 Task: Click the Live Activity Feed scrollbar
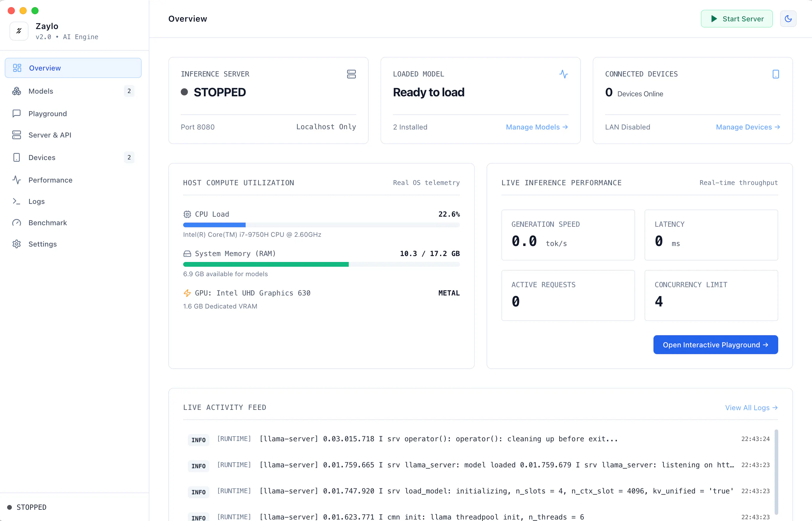pos(776,472)
